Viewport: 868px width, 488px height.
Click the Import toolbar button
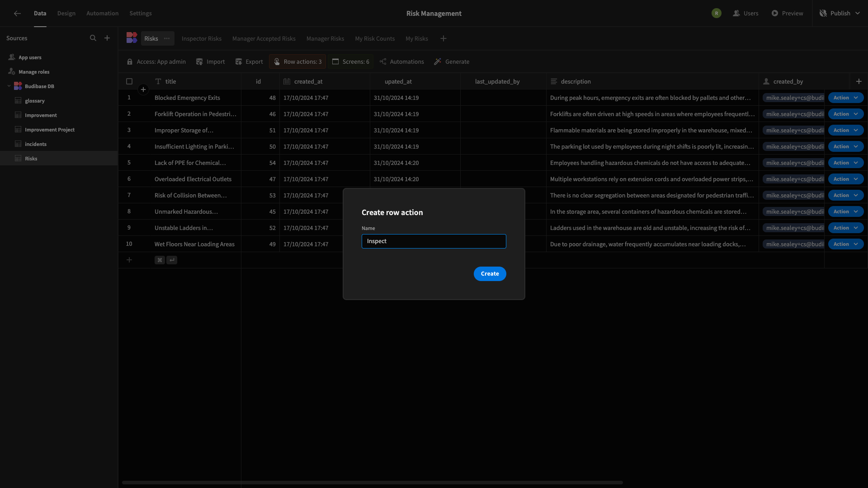210,62
